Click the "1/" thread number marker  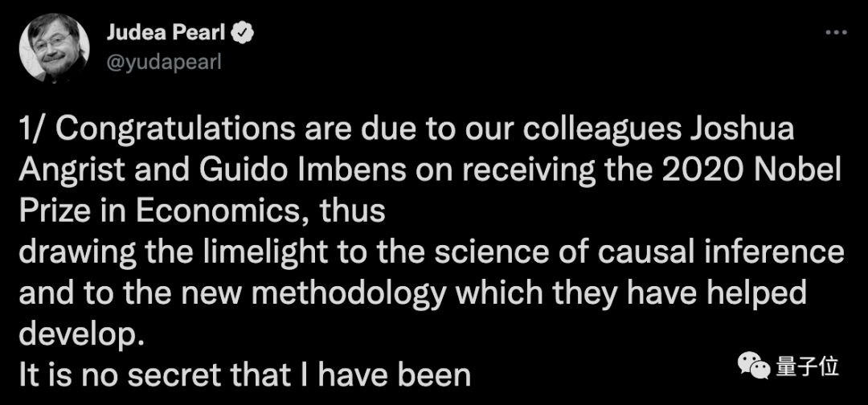tap(34, 131)
